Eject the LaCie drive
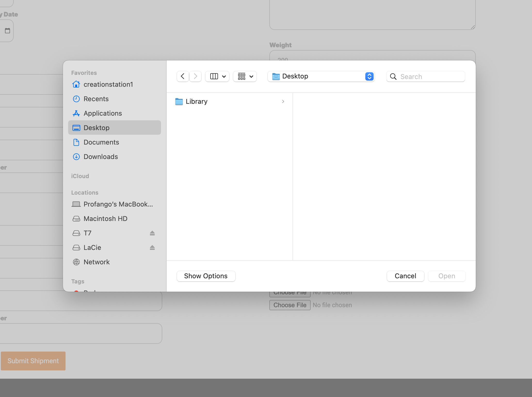 click(152, 248)
